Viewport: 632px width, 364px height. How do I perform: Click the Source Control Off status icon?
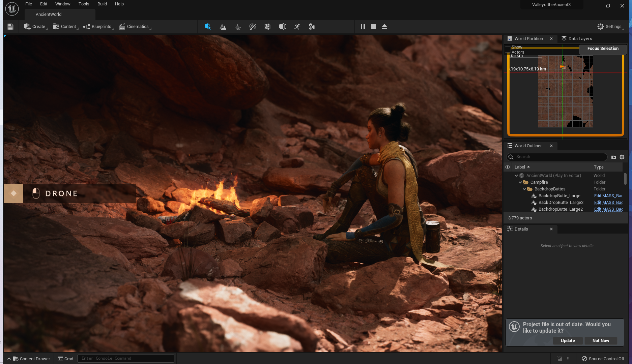tap(584, 359)
